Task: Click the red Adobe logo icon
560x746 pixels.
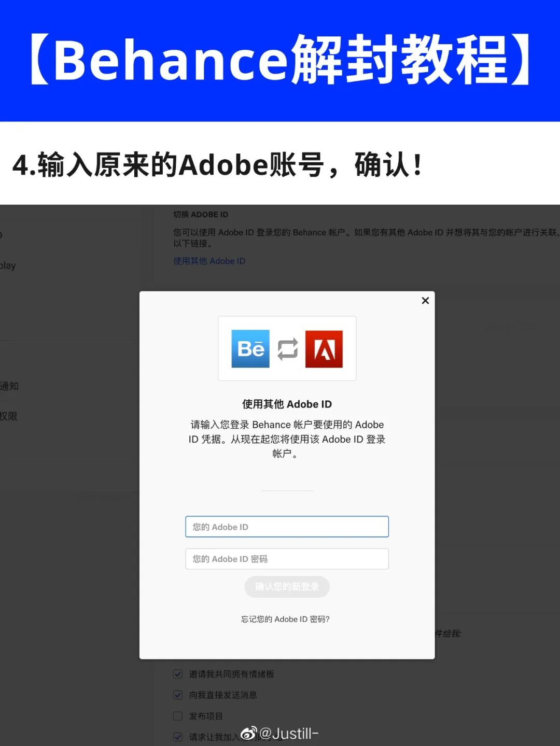Action: tap(324, 349)
